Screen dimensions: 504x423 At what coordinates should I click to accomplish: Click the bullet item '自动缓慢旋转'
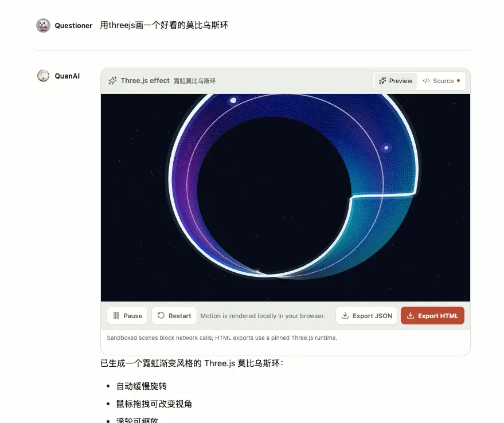coord(142,386)
